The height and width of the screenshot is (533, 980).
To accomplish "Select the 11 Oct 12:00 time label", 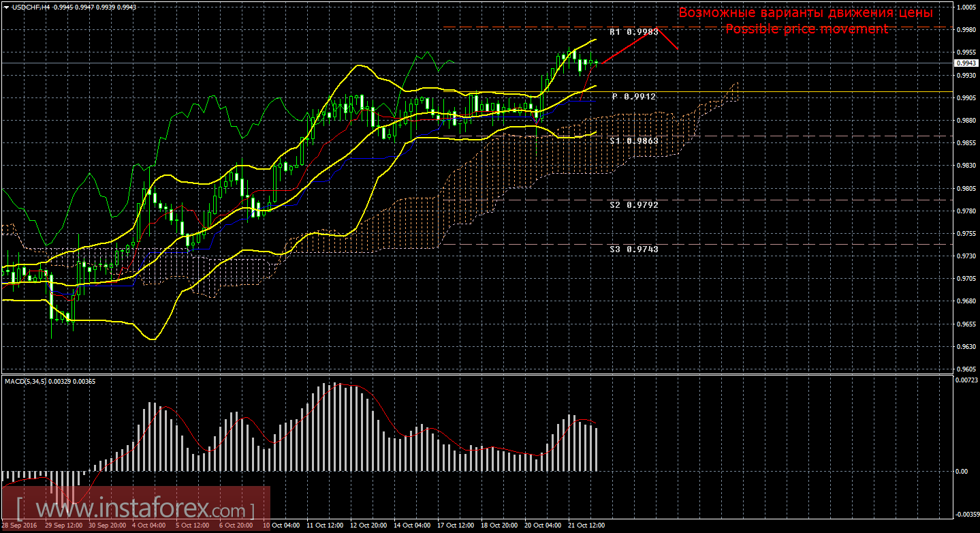I will (x=324, y=526).
